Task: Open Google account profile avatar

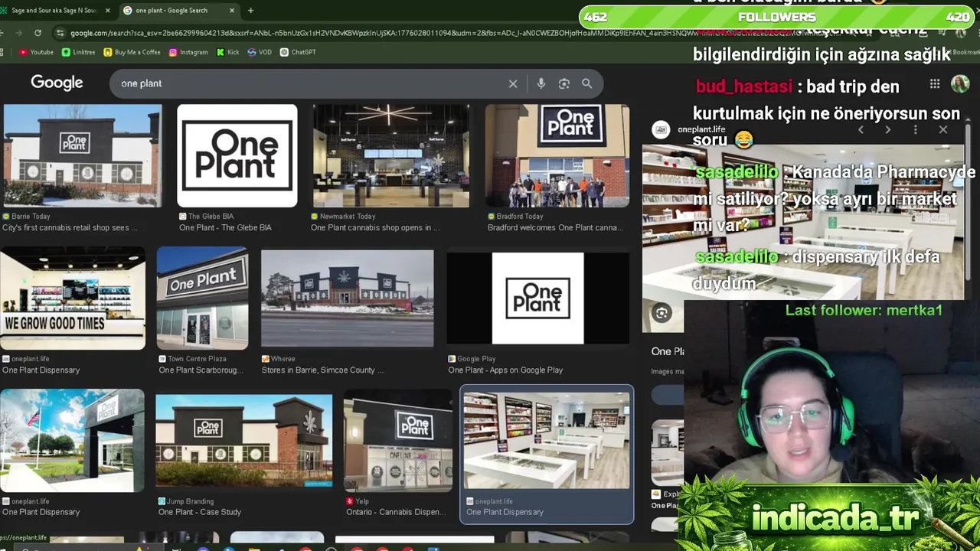Action: [x=960, y=83]
